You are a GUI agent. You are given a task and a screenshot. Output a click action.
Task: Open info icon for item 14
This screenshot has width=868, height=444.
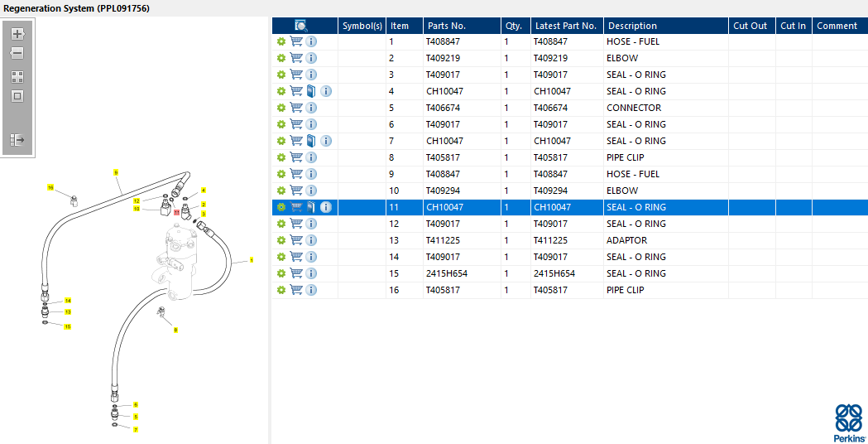coord(311,257)
